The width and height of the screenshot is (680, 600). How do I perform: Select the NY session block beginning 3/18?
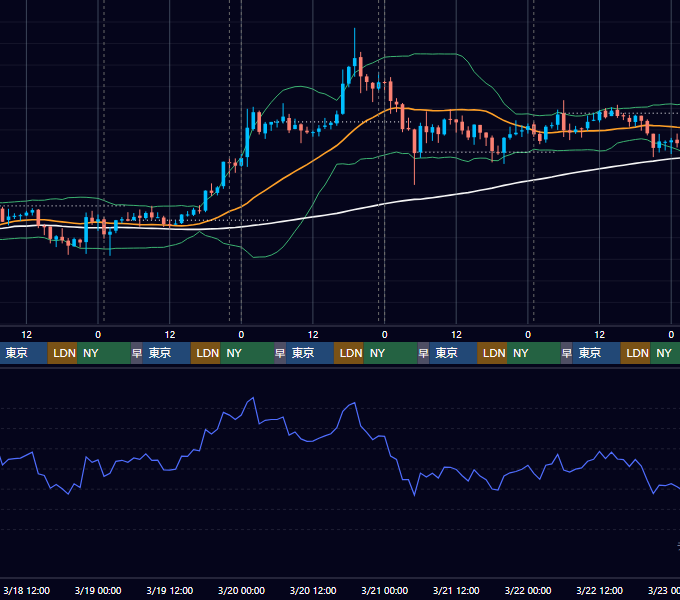point(104,353)
